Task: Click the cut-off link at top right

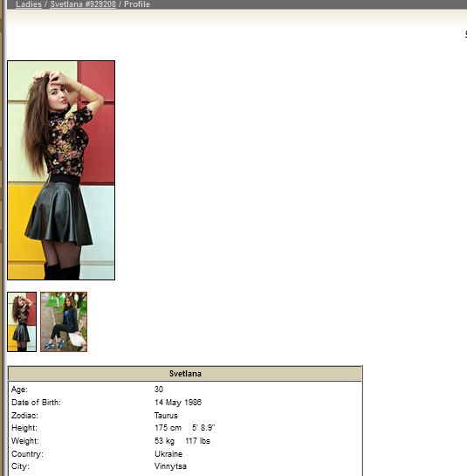Action: click(x=466, y=34)
